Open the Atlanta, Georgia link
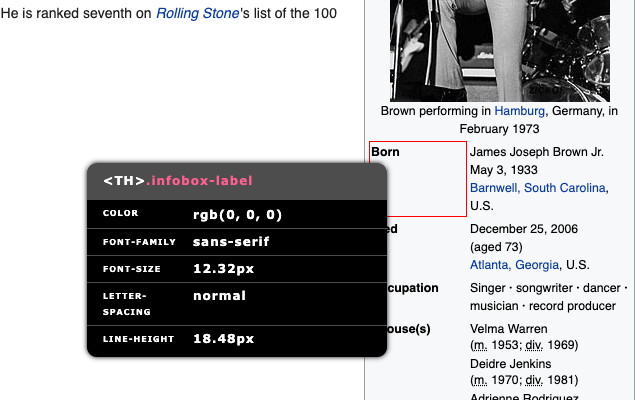 (514, 265)
